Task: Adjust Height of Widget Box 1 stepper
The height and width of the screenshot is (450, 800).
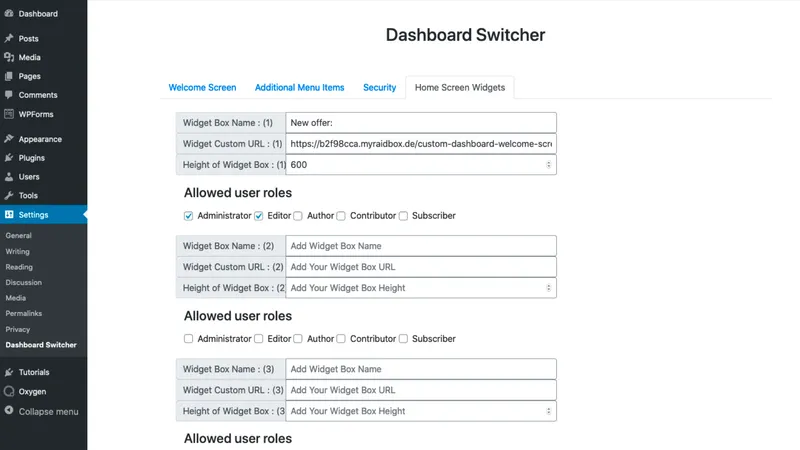Action: pyautogui.click(x=548, y=165)
